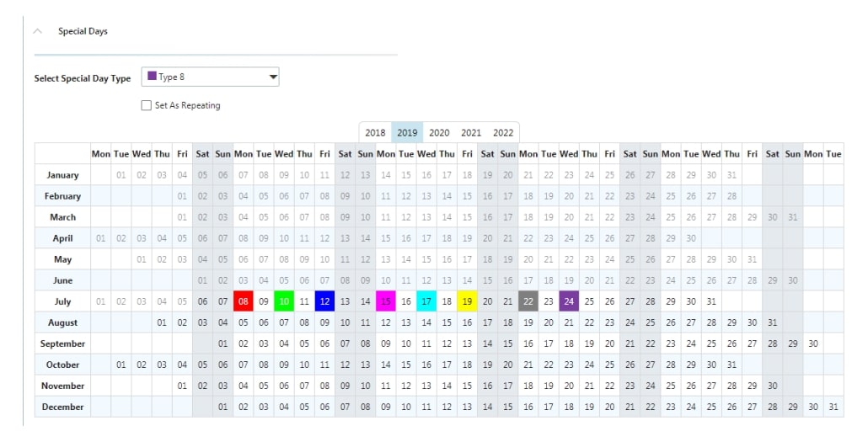Click the purple Type 8 color swatch
The width and height of the screenshot is (868, 442).
(x=152, y=77)
